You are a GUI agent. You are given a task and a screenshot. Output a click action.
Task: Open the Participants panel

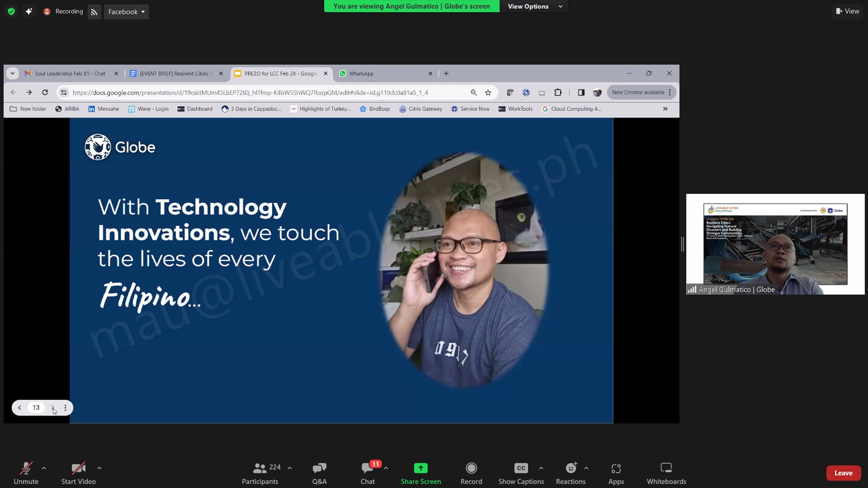pyautogui.click(x=260, y=473)
